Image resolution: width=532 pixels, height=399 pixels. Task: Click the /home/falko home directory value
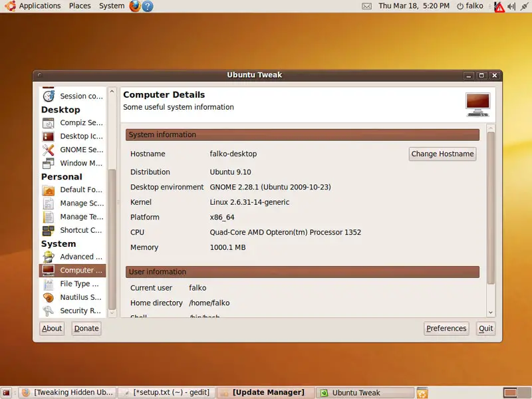tap(209, 303)
